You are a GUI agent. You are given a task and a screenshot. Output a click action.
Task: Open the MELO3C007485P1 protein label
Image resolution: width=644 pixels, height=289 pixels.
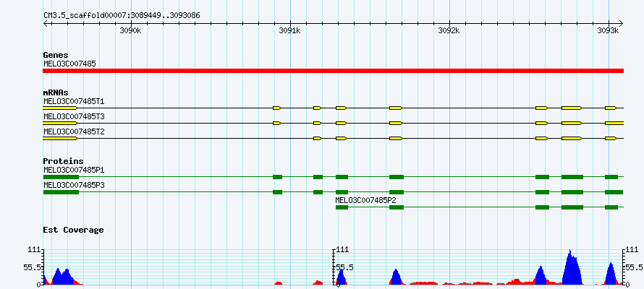[x=74, y=170]
